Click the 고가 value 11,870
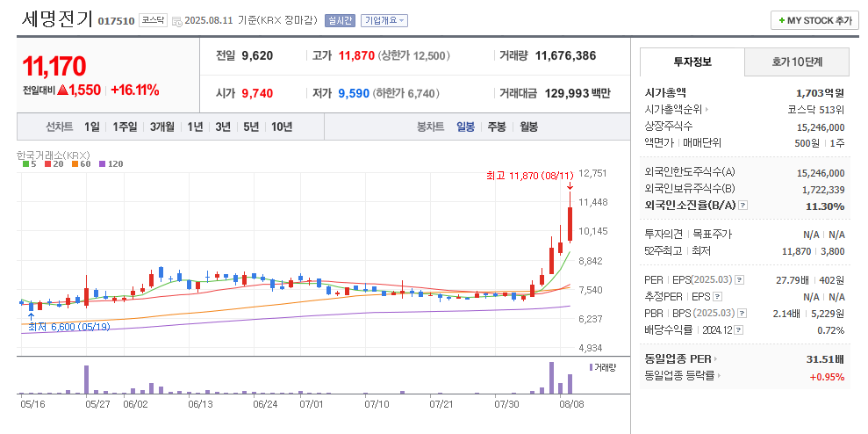This screenshot has width=868, height=434. pyautogui.click(x=356, y=56)
